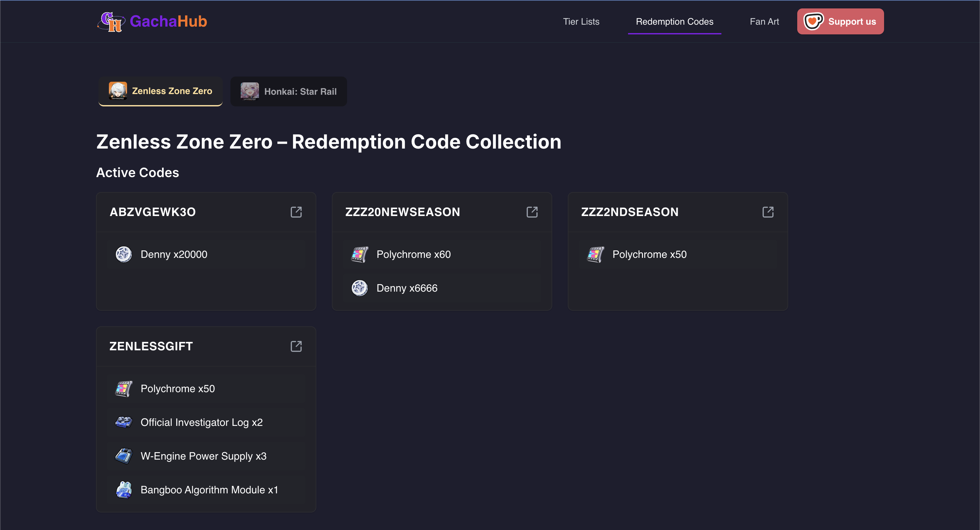Click the GachaHub logo icon
This screenshot has width=980, height=530.
(x=112, y=21)
